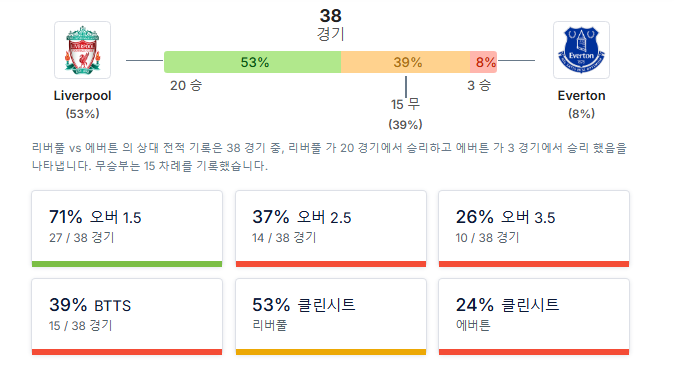This screenshot has height=365, width=674.
Task: Click the 71% 오버 1.5 stat card
Action: click(127, 229)
